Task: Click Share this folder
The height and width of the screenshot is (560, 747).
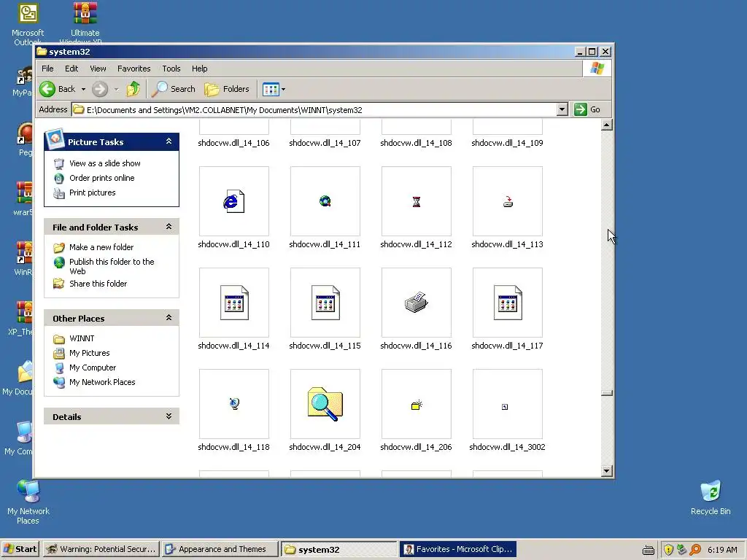Action: coord(98,284)
